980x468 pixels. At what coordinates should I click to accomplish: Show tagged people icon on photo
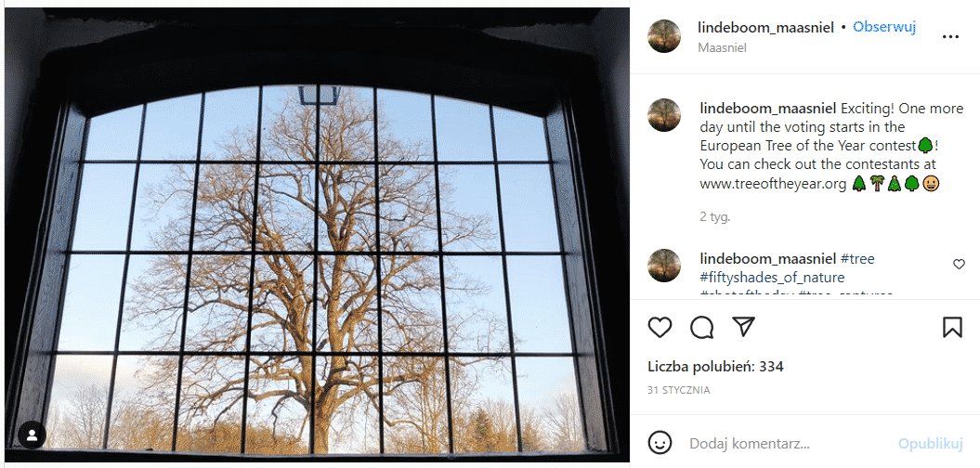[32, 435]
